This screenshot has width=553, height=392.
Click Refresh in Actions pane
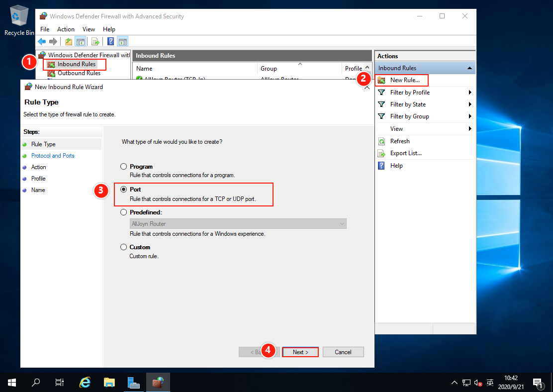(x=400, y=141)
